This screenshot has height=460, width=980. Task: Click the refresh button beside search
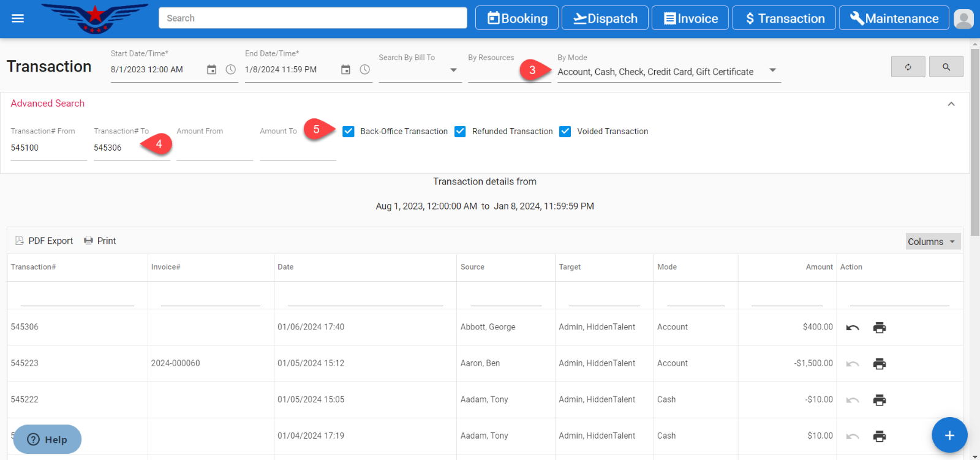(x=908, y=67)
